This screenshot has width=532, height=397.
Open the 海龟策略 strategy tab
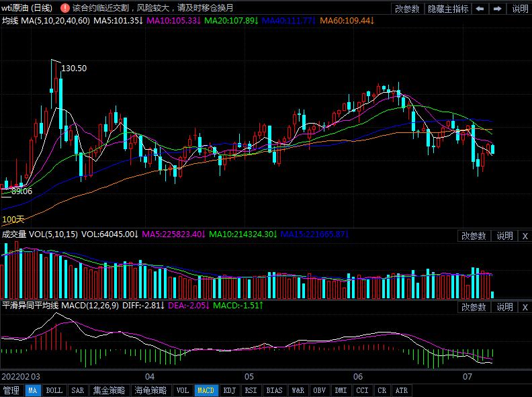[150, 390]
